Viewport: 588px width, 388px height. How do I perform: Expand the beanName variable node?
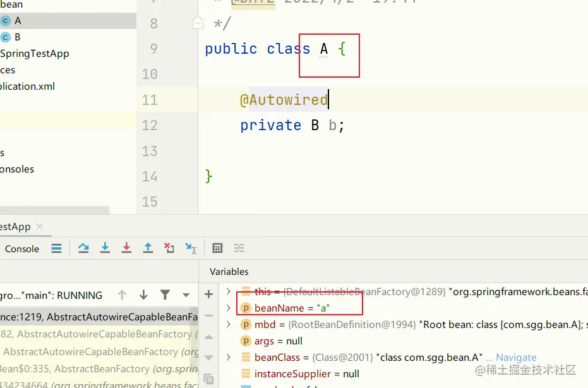(x=229, y=308)
